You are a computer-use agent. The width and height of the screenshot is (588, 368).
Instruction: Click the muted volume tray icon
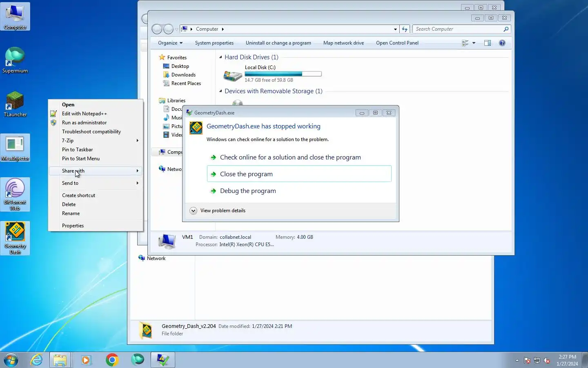[547, 360]
